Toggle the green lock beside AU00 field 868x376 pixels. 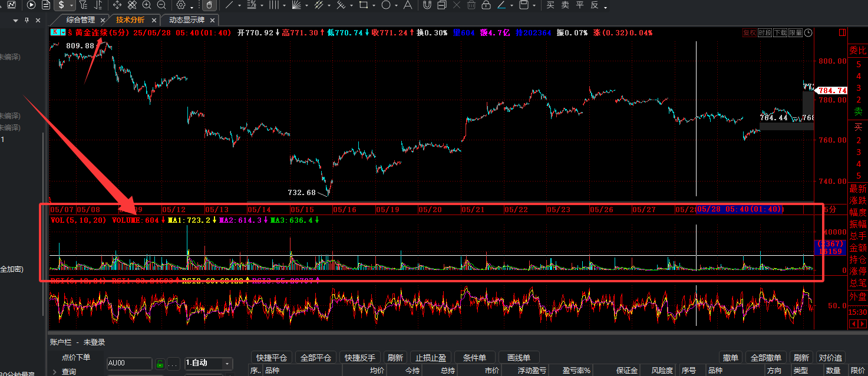tap(159, 363)
